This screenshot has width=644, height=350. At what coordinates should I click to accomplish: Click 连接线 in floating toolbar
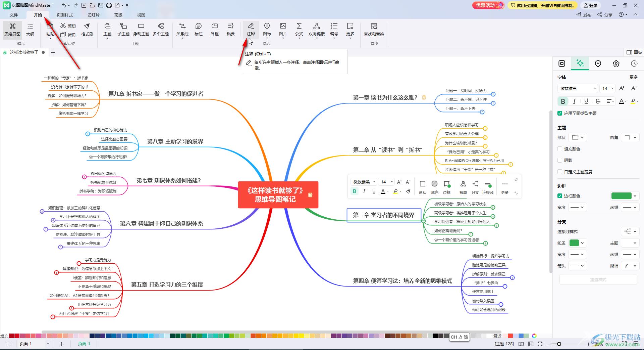pyautogui.click(x=488, y=187)
